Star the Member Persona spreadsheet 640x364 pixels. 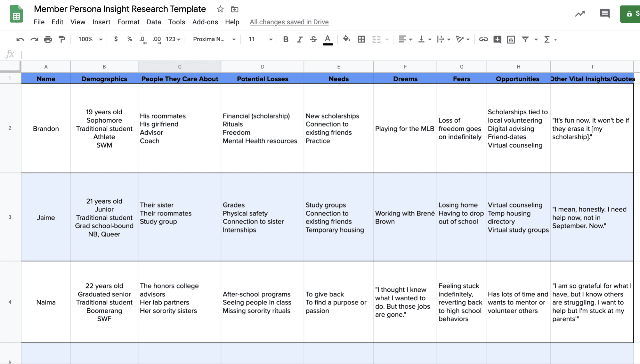220,9
